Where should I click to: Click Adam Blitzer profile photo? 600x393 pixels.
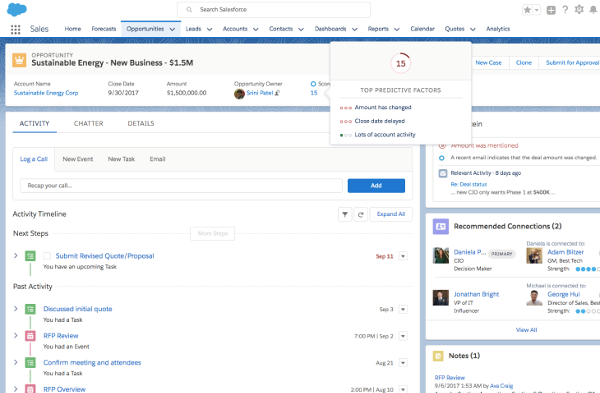(534, 256)
